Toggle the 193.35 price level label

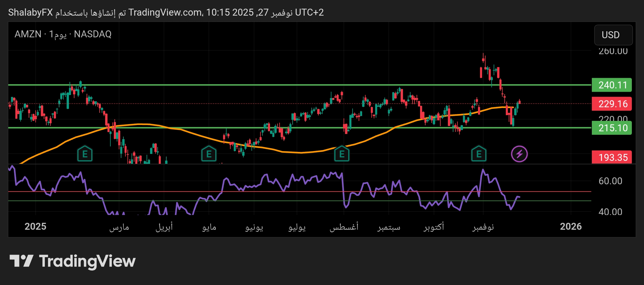612,157
